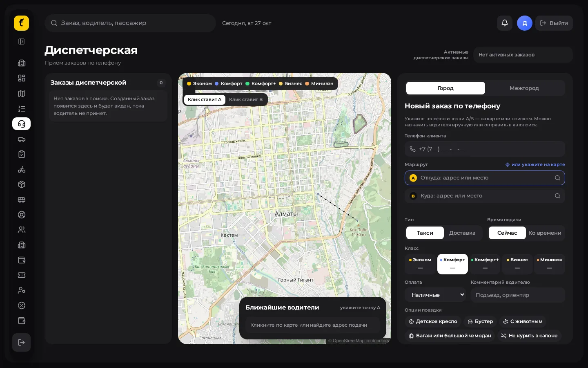Focus the Комментарий водителю comment field
The width and height of the screenshot is (588, 368).
click(518, 295)
